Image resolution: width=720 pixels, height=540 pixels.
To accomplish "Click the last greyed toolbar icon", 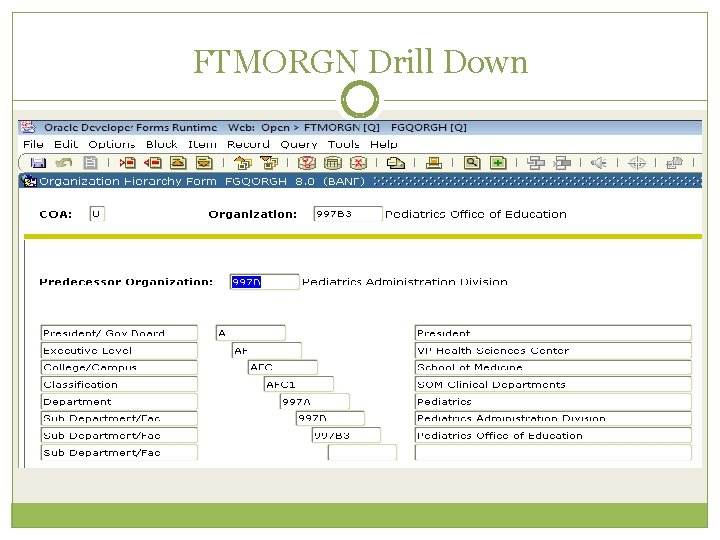I will pyautogui.click(x=674, y=163).
